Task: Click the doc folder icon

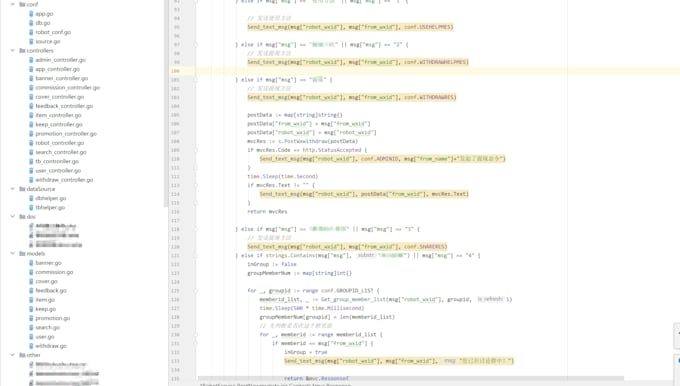Action: pyautogui.click(x=22, y=216)
